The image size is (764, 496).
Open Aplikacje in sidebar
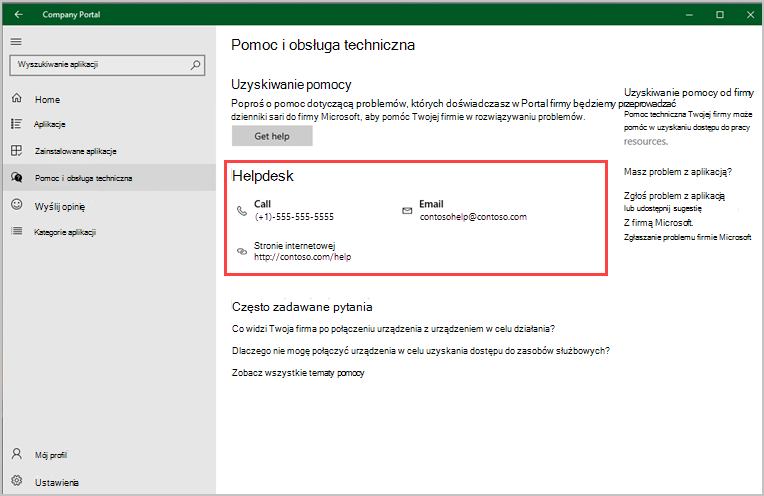click(x=109, y=124)
